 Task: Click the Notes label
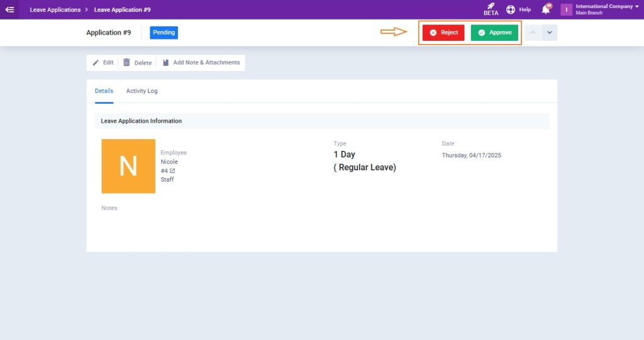click(x=109, y=208)
